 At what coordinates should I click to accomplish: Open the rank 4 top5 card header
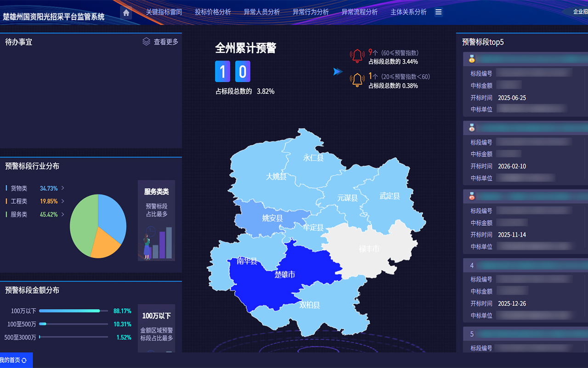pos(526,265)
